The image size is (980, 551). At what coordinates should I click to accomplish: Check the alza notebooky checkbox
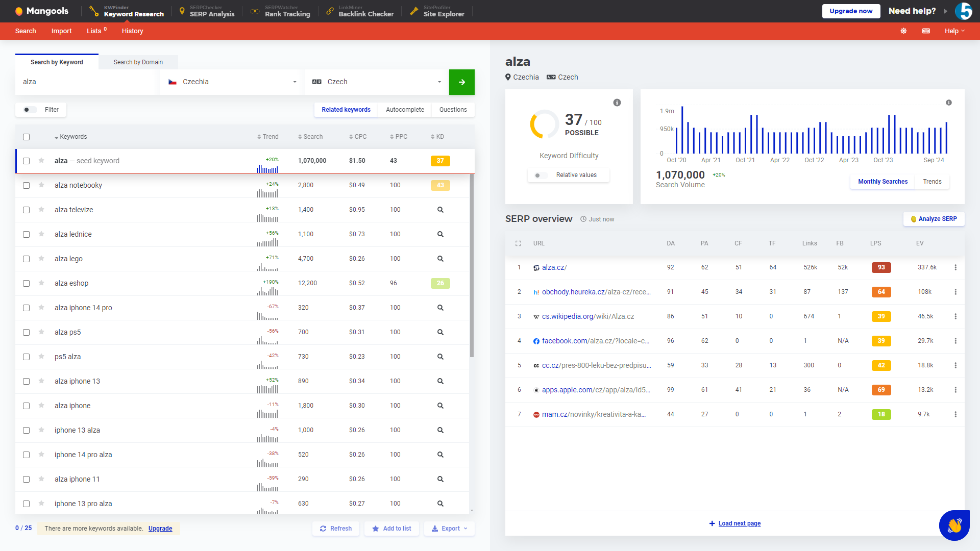point(27,185)
